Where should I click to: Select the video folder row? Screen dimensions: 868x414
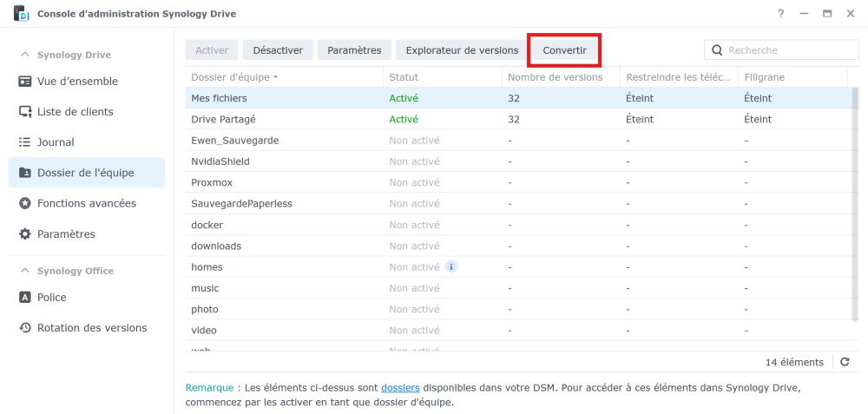pyautogui.click(x=517, y=330)
